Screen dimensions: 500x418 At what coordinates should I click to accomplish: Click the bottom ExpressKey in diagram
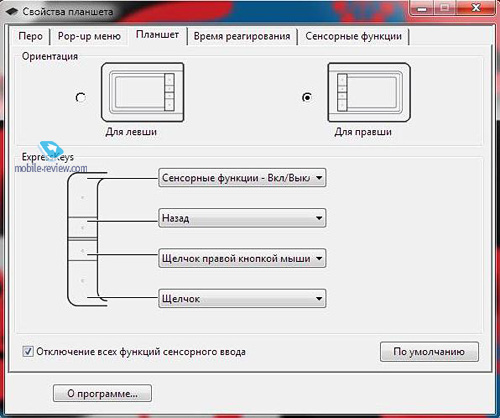click(x=82, y=281)
